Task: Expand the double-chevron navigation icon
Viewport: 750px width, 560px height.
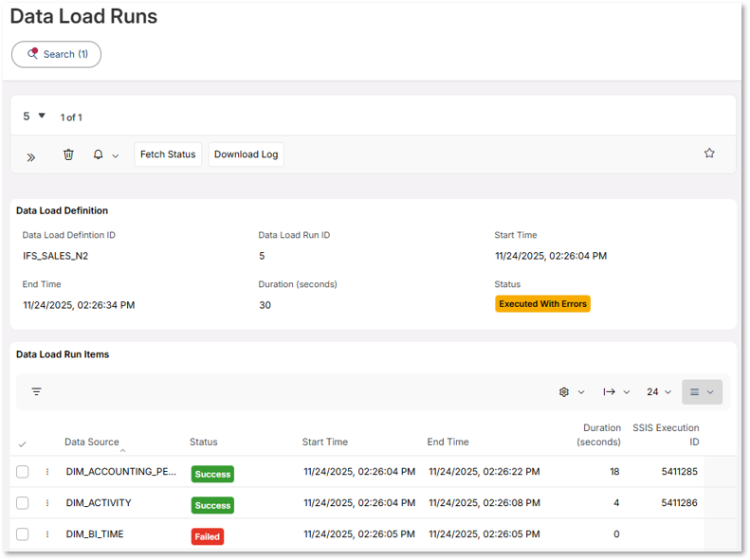Action: click(x=31, y=157)
